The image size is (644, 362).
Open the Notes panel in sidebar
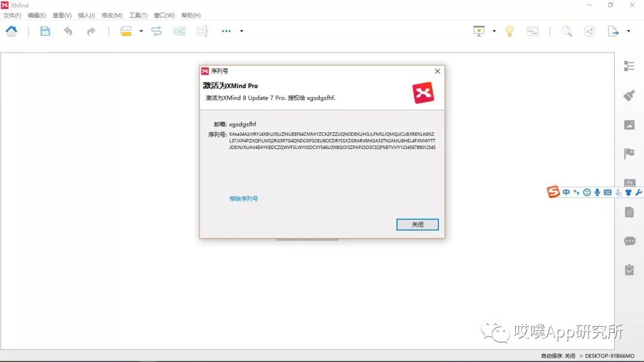[x=629, y=212]
